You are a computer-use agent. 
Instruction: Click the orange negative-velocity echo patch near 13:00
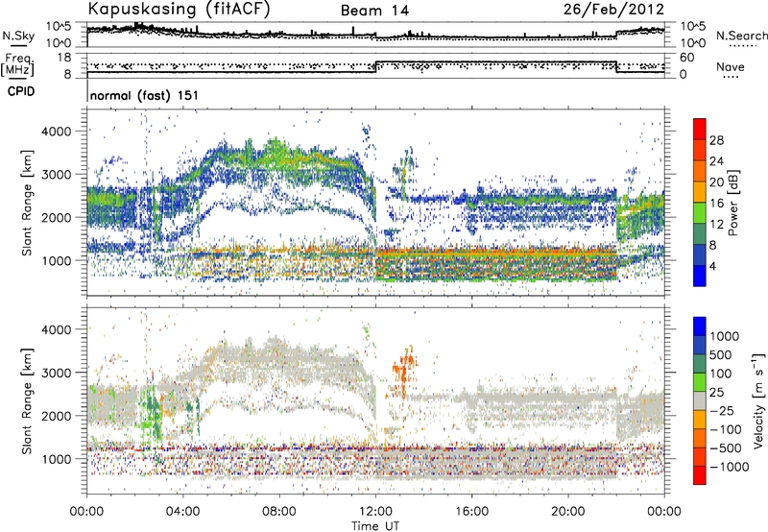404,369
